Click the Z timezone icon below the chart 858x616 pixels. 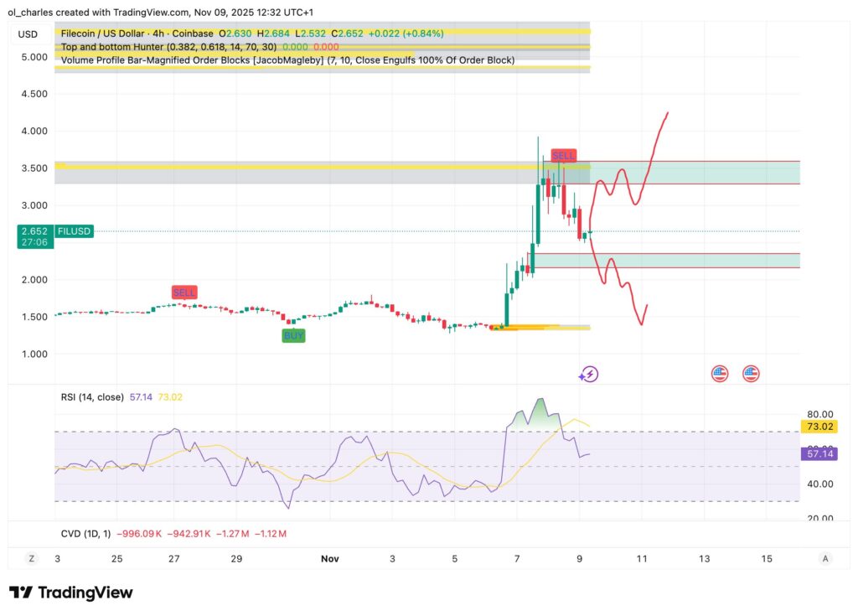[31, 558]
